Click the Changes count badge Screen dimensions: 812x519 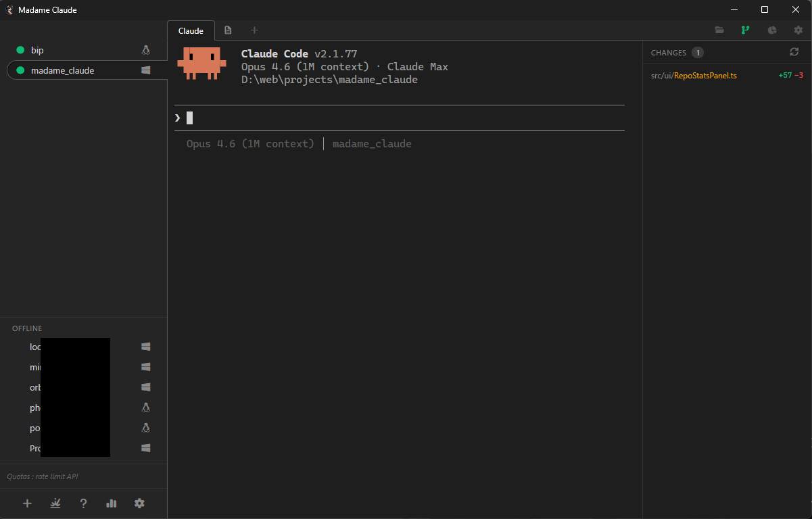pos(698,53)
